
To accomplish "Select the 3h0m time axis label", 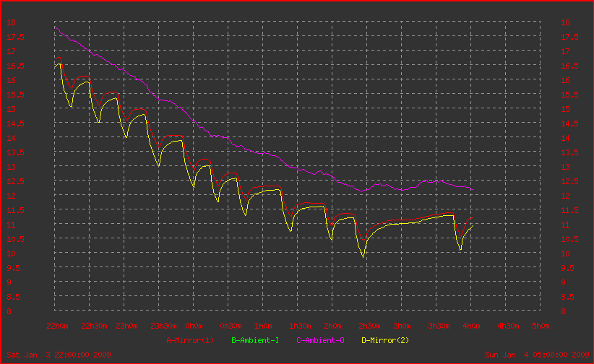I will [402, 326].
